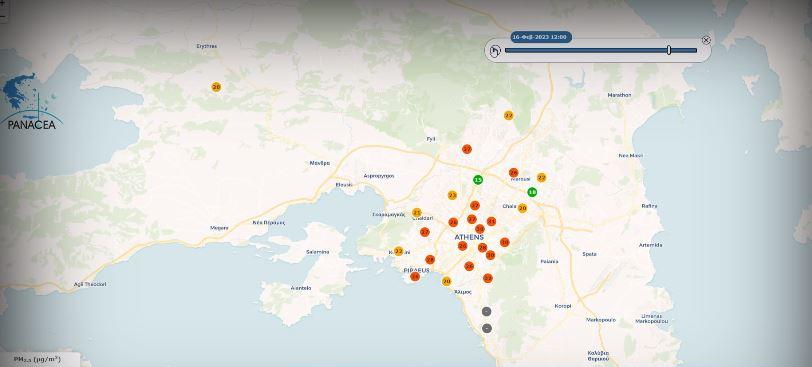Image resolution: width=812 pixels, height=367 pixels.
Task: Click the Rafina place label
Action: point(649,205)
